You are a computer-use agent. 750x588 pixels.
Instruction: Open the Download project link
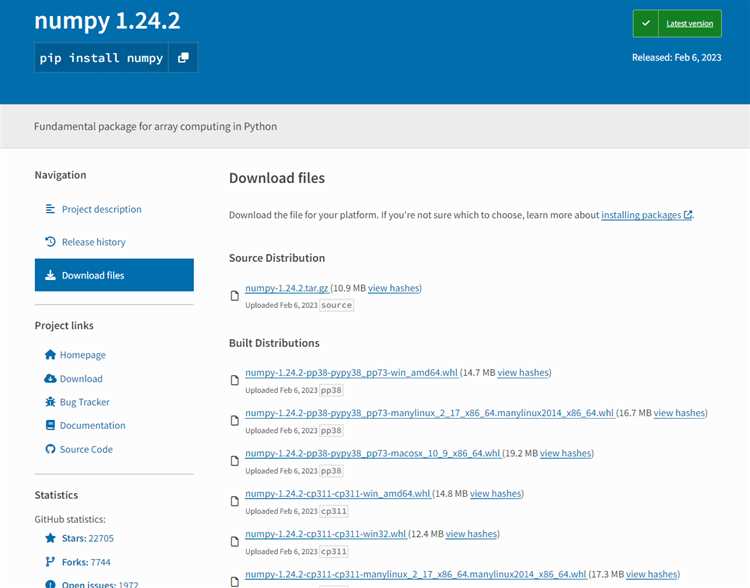pos(81,378)
